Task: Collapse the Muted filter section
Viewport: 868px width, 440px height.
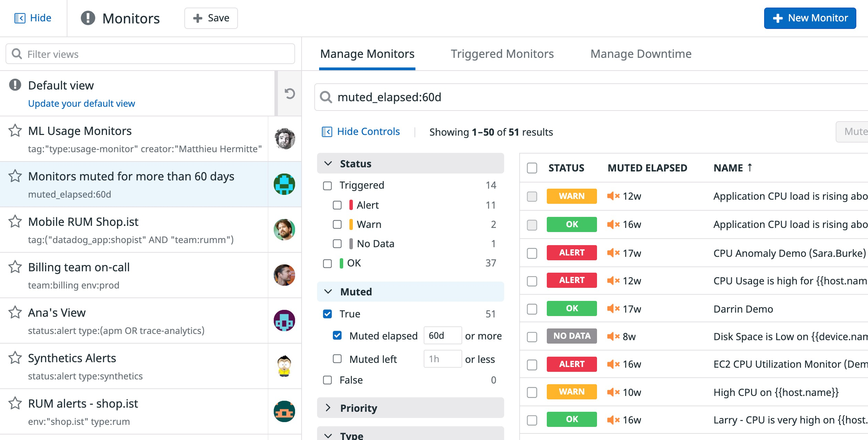Action: point(328,292)
